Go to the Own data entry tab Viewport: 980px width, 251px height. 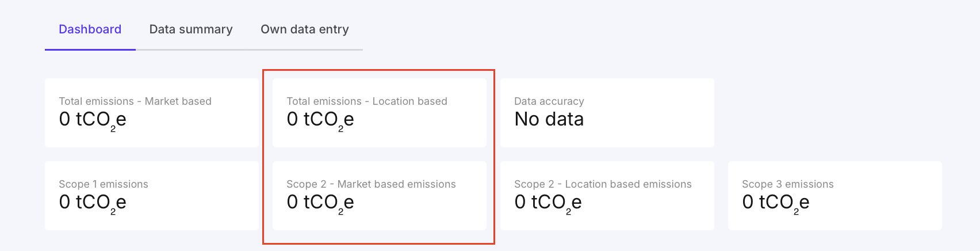tap(305, 29)
